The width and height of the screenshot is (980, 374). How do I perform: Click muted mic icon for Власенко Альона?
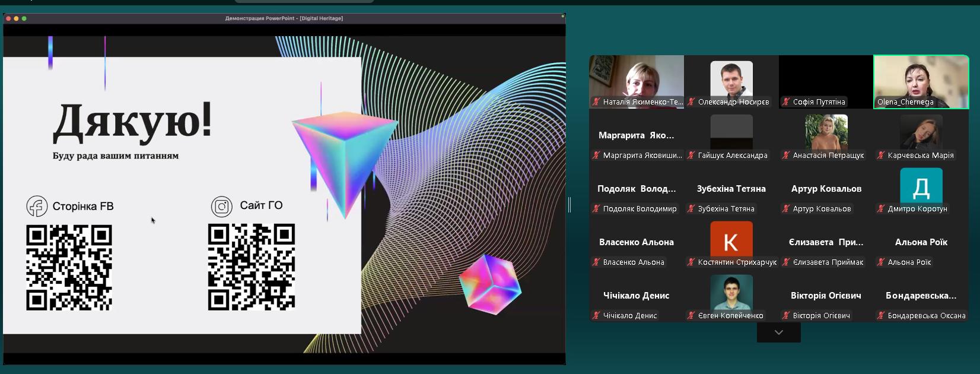coord(596,262)
